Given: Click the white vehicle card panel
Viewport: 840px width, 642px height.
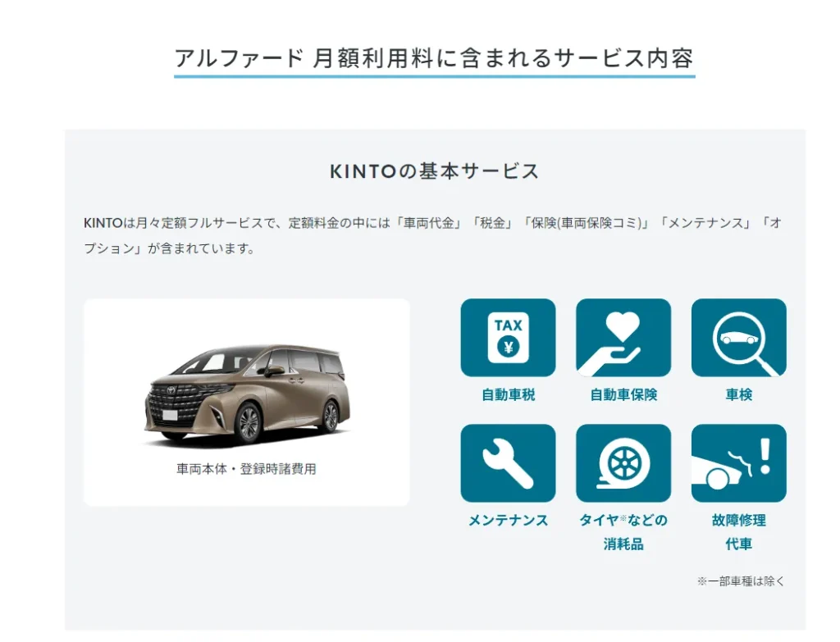Looking at the screenshot, I should (x=246, y=402).
